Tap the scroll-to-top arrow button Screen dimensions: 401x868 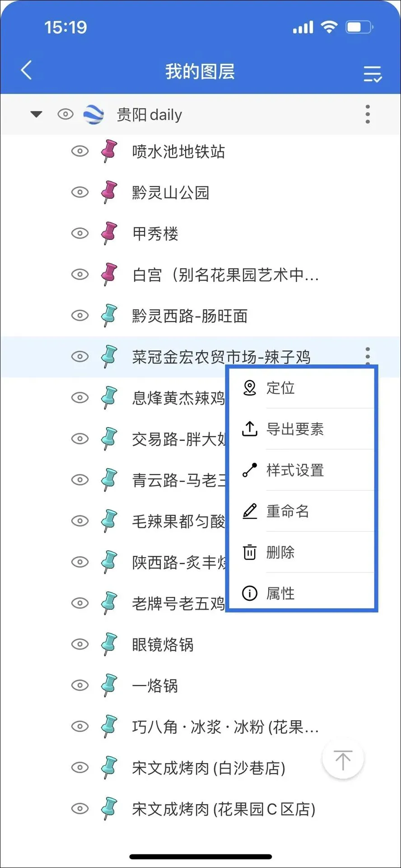(x=343, y=759)
